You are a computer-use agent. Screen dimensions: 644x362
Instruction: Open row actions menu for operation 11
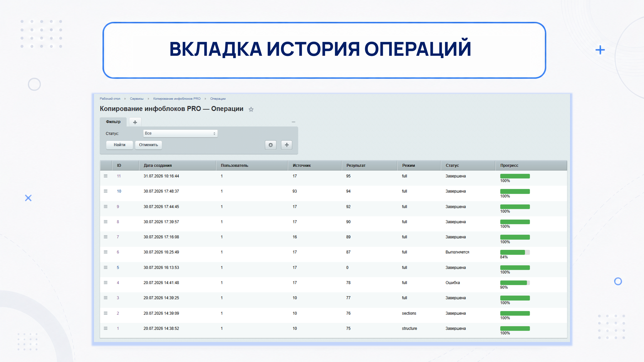[106, 176]
